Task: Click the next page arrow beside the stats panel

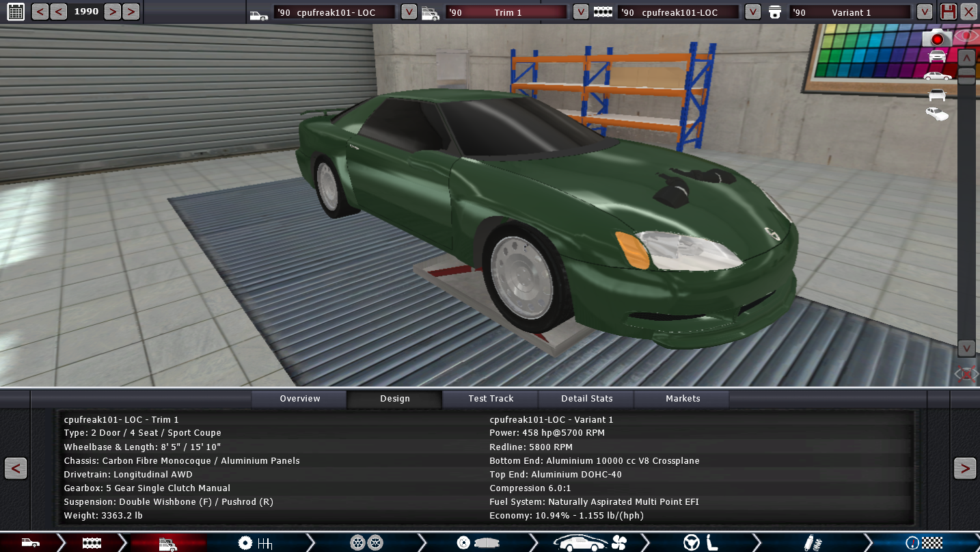Action: (964, 469)
